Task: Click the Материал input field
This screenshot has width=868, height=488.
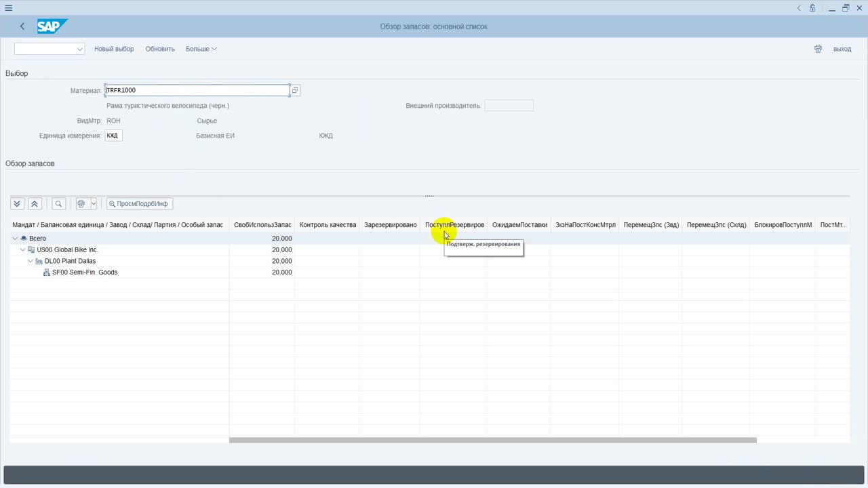Action: tap(197, 90)
